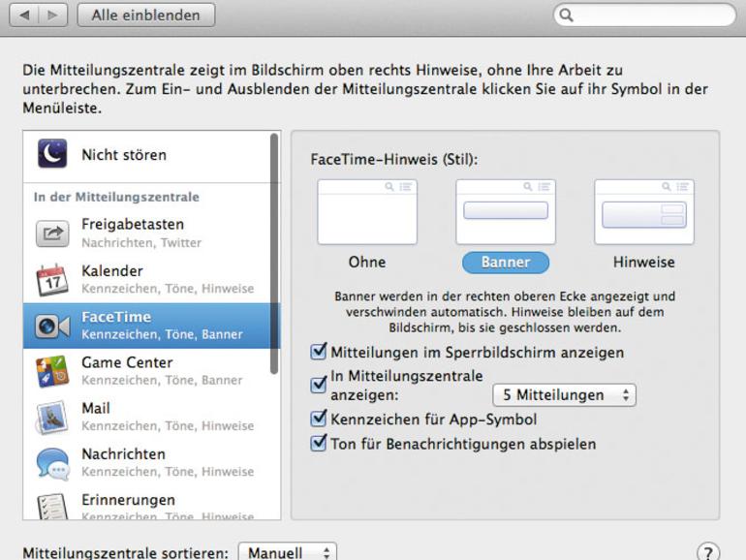Choose the Ohne alert style thumbnail

click(367, 212)
